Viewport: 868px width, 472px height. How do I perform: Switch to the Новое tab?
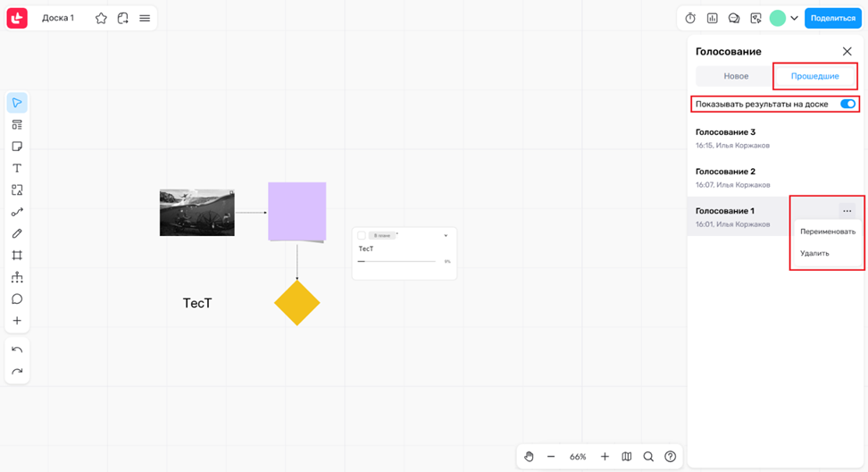[736, 77]
